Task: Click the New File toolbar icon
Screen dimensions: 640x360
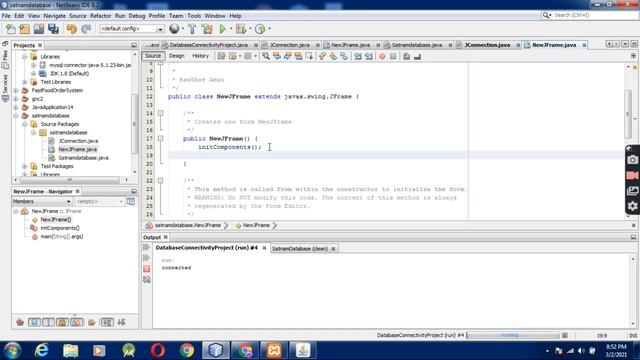Action: [11, 29]
